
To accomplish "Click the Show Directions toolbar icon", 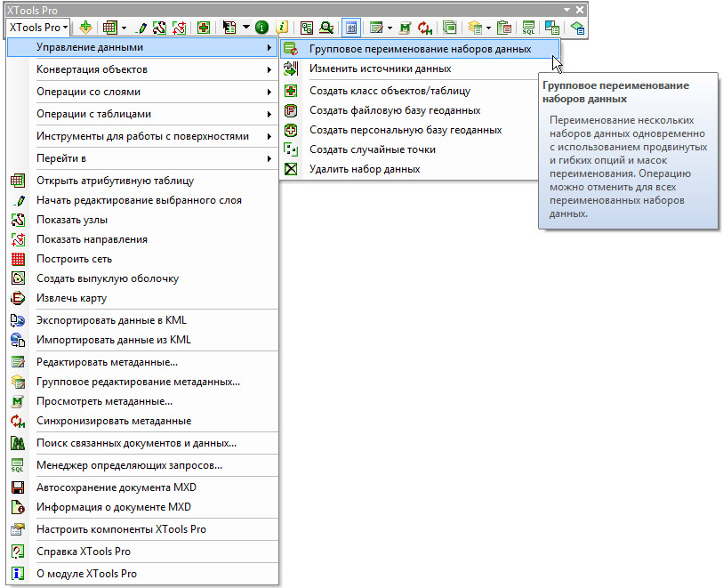I will click(179, 28).
